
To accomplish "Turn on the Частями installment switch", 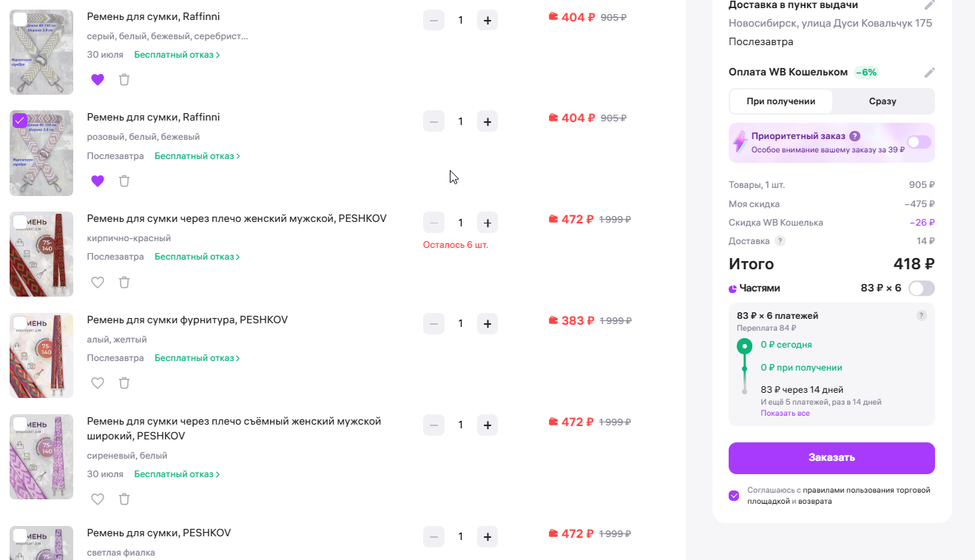I will (x=922, y=289).
